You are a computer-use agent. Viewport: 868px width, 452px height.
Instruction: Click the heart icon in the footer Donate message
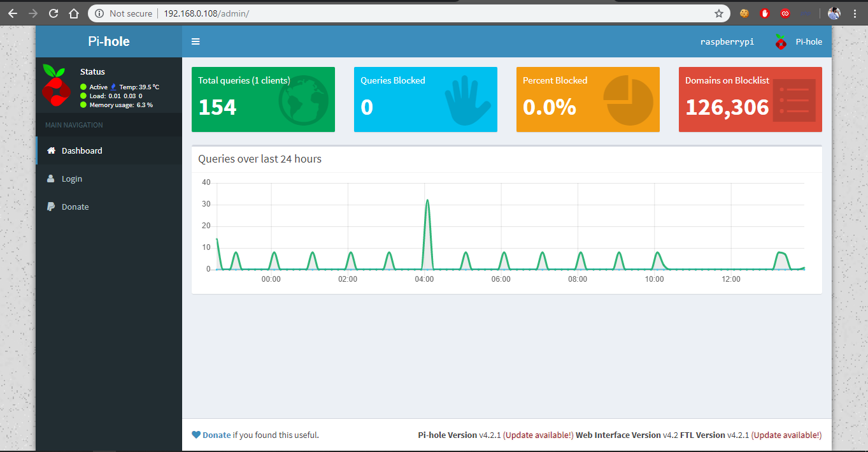coord(196,434)
